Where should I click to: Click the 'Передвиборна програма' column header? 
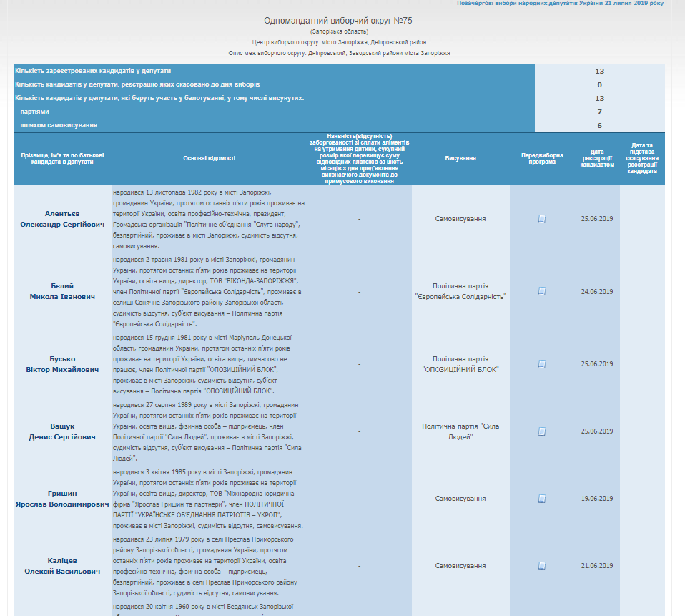(542, 158)
